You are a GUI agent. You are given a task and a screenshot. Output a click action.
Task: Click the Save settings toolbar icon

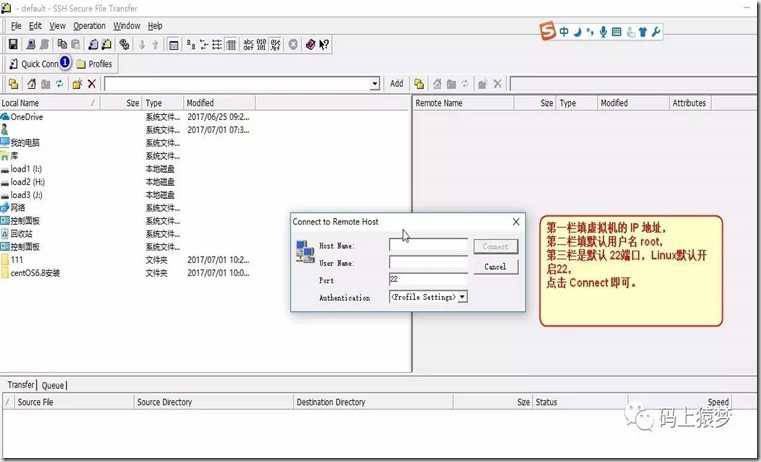[x=13, y=45]
